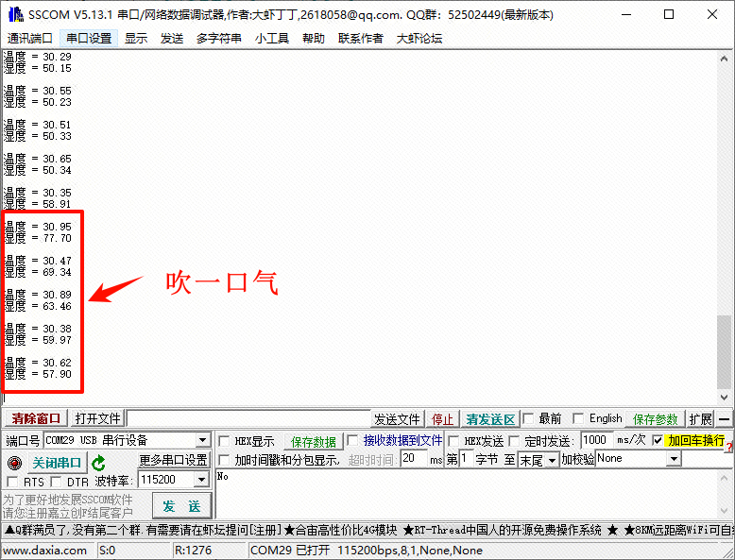Click the green refresh port icon
This screenshot has height=560, width=735.
point(99,463)
